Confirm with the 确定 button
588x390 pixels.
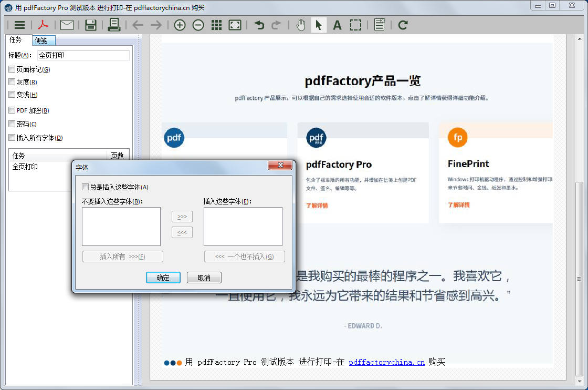coord(163,278)
